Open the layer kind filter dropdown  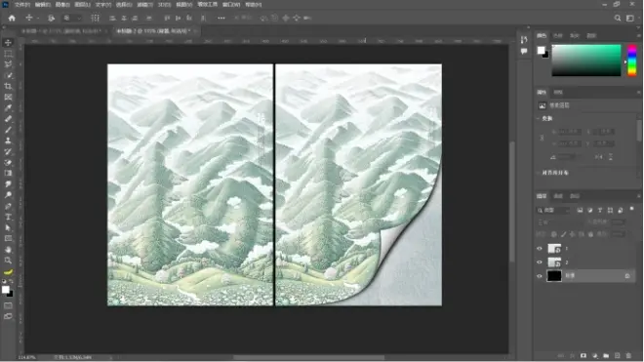(x=554, y=211)
